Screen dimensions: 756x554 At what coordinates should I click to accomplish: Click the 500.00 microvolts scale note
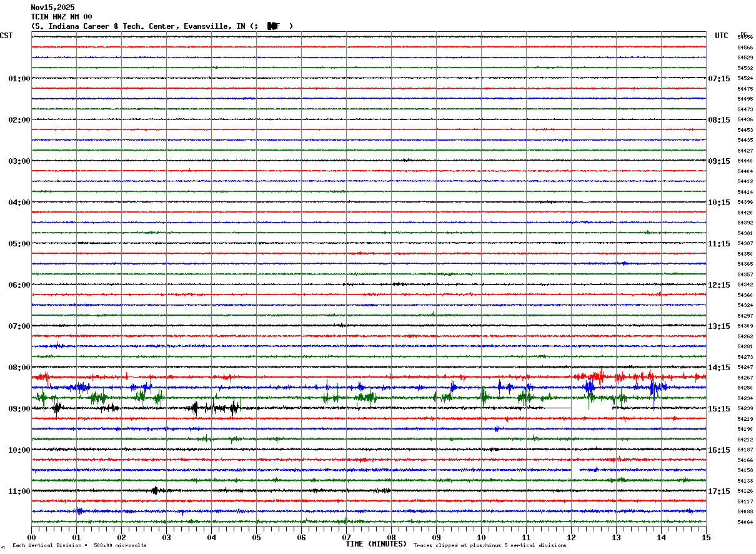click(x=120, y=545)
